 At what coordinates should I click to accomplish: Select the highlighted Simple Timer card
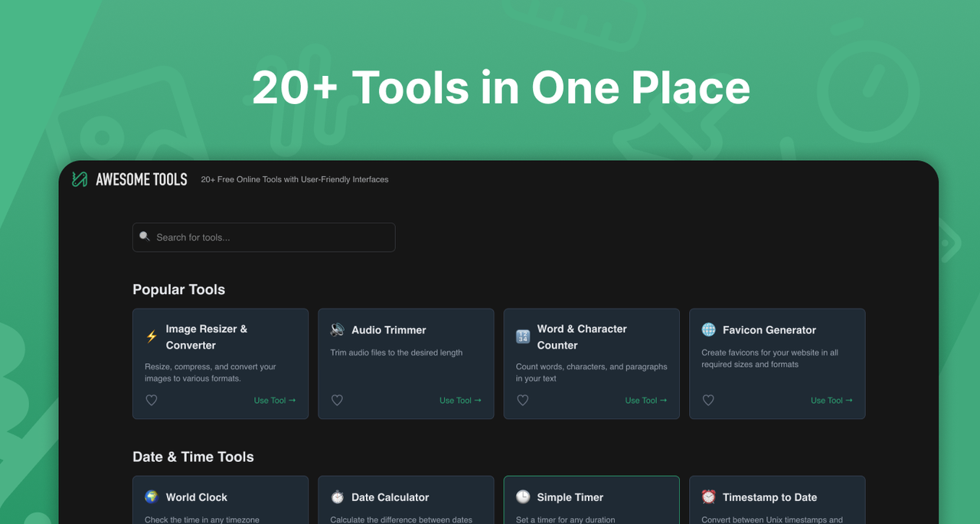tap(591, 502)
